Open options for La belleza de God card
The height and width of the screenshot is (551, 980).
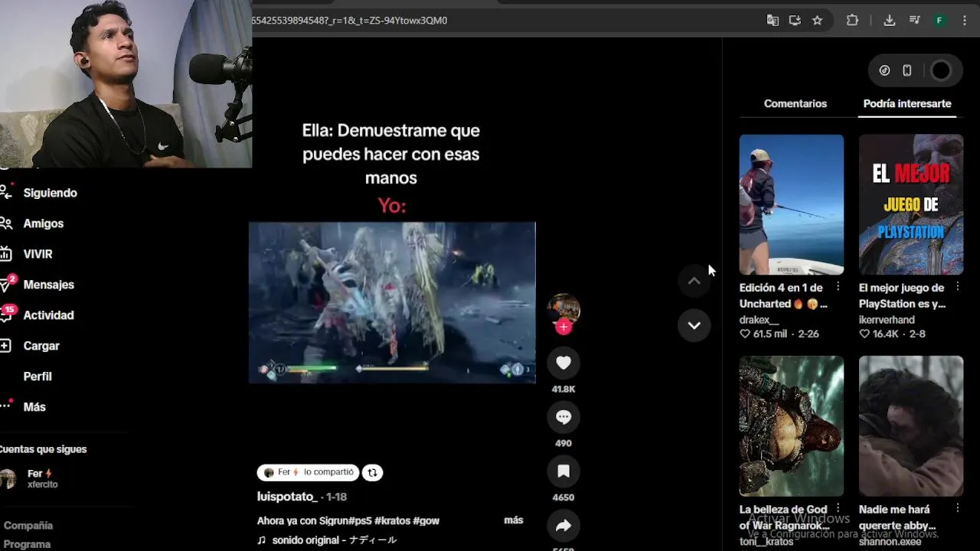pyautogui.click(x=838, y=507)
